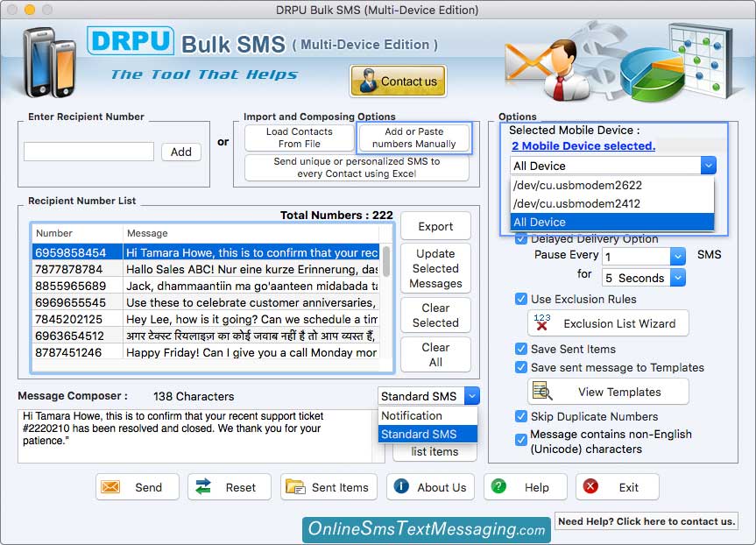Viewport: 756px width, 545px height.
Task: Click Update Selected Messages button
Action: [x=435, y=268]
